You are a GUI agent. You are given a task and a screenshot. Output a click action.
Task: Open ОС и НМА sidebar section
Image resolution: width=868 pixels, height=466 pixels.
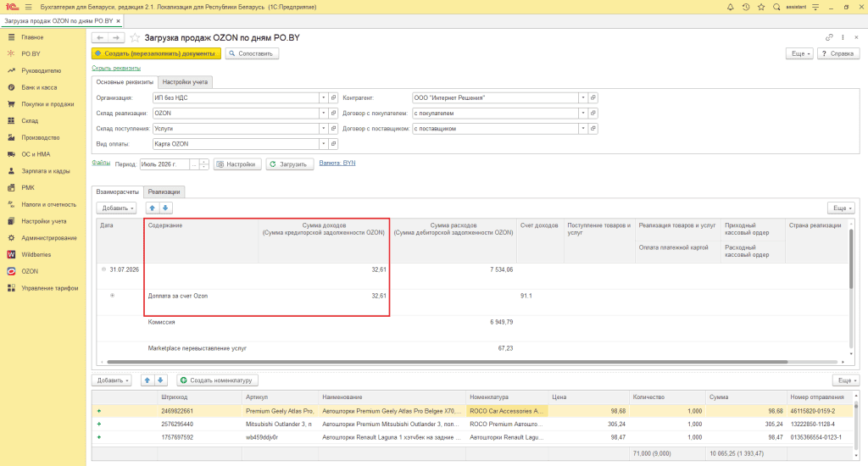[36, 154]
